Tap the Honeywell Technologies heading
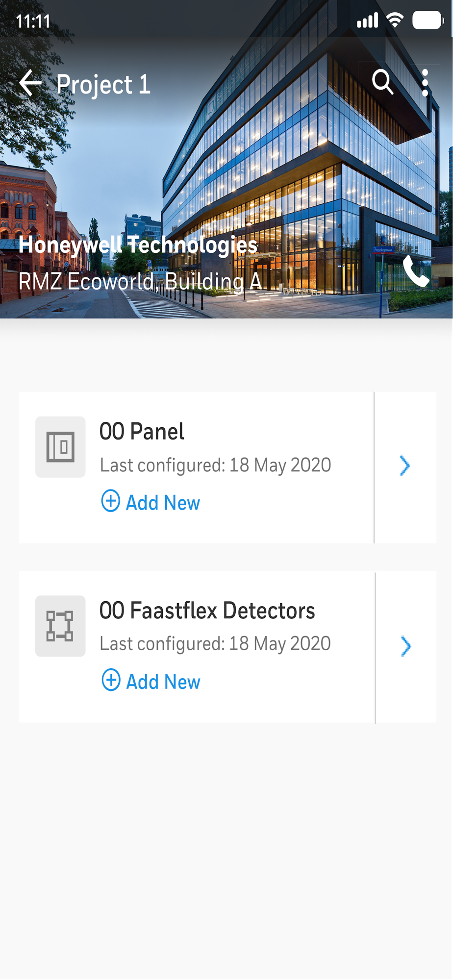 tap(138, 245)
